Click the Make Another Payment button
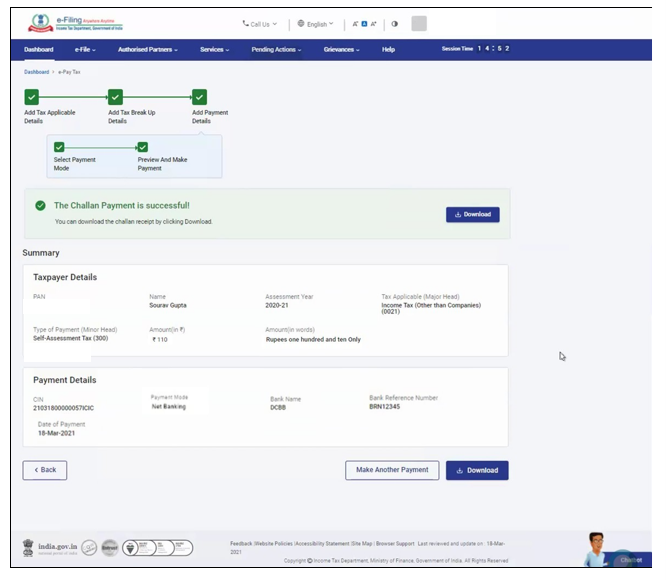 pyautogui.click(x=392, y=470)
